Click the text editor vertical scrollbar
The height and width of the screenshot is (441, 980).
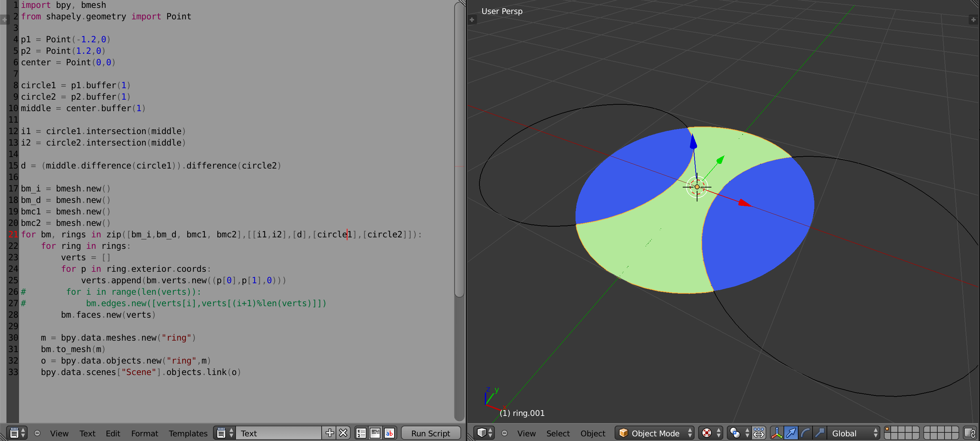[x=459, y=152]
